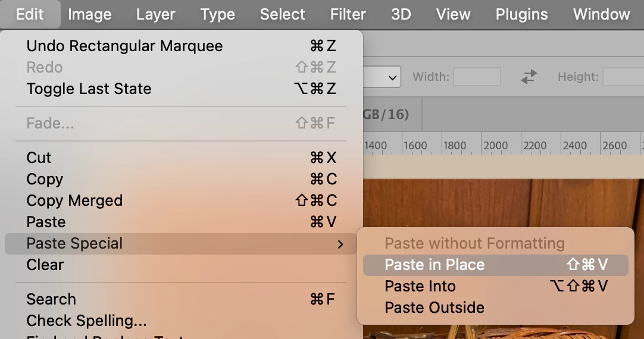
Task: Choose Paste Into from submenu
Action: (x=420, y=286)
